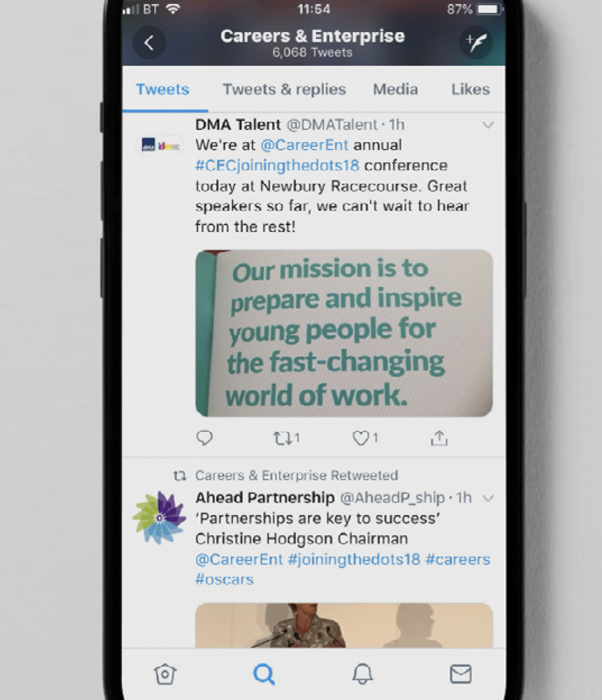
Task: Tap the back arrow in the header
Action: click(x=149, y=43)
